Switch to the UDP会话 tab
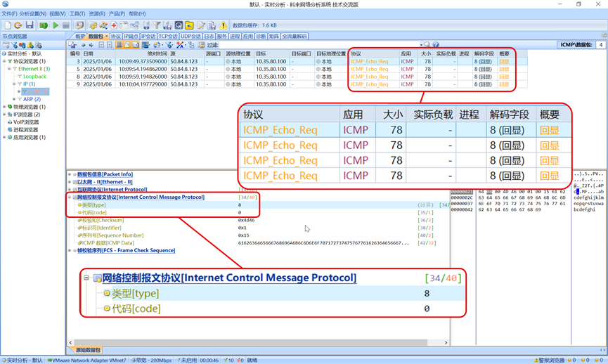This screenshot has height=364, width=608. coord(190,36)
